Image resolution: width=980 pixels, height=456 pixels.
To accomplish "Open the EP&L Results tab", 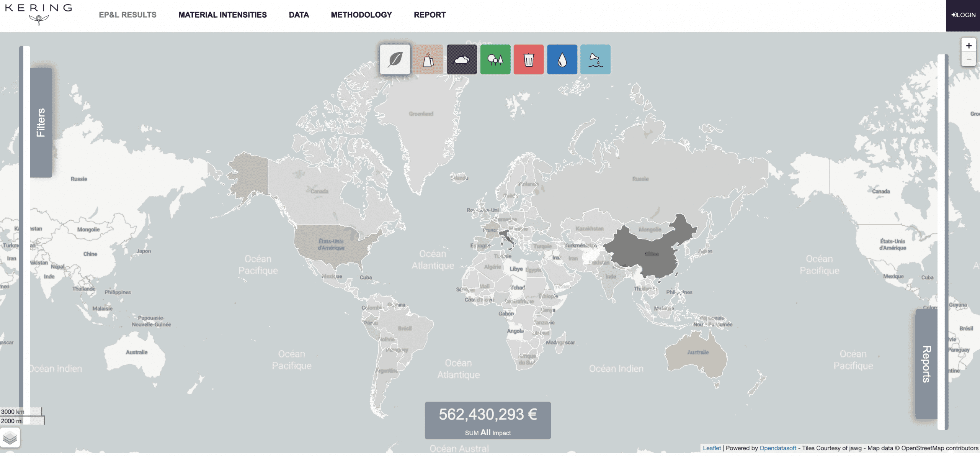I will (127, 15).
